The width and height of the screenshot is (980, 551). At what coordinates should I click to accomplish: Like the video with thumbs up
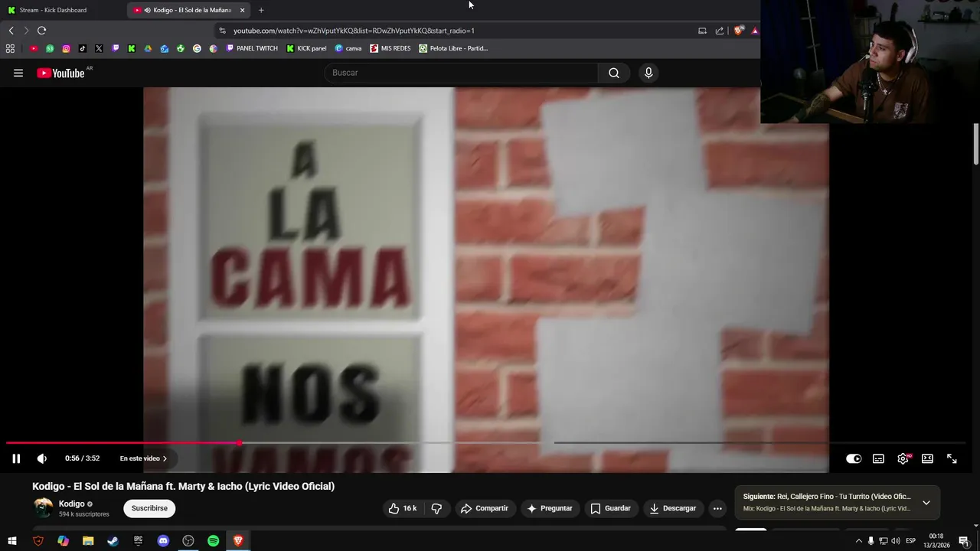[403, 508]
